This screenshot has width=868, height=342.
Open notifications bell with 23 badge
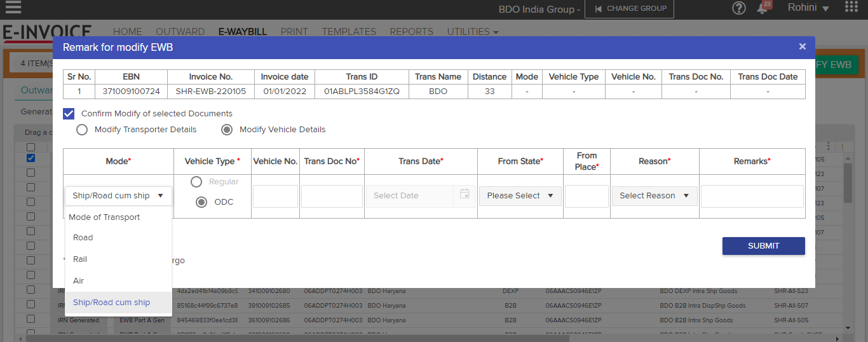pyautogui.click(x=763, y=8)
